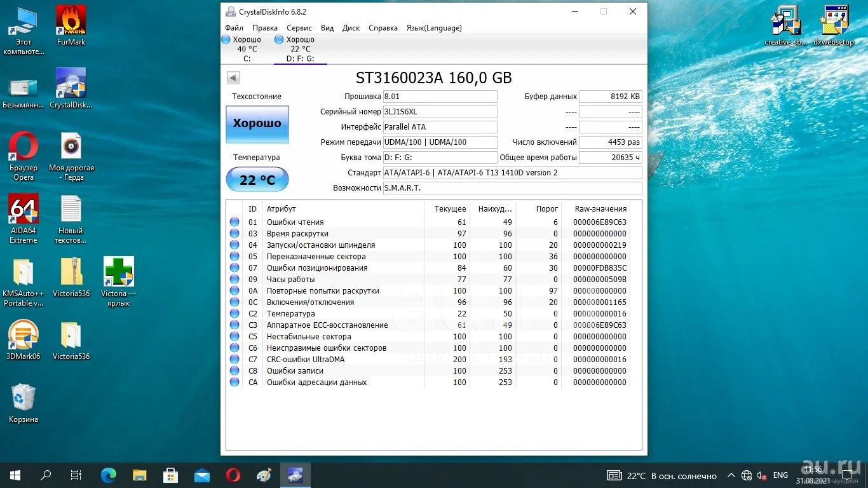Open the Браузер Opera desktop shortcut

[x=24, y=156]
